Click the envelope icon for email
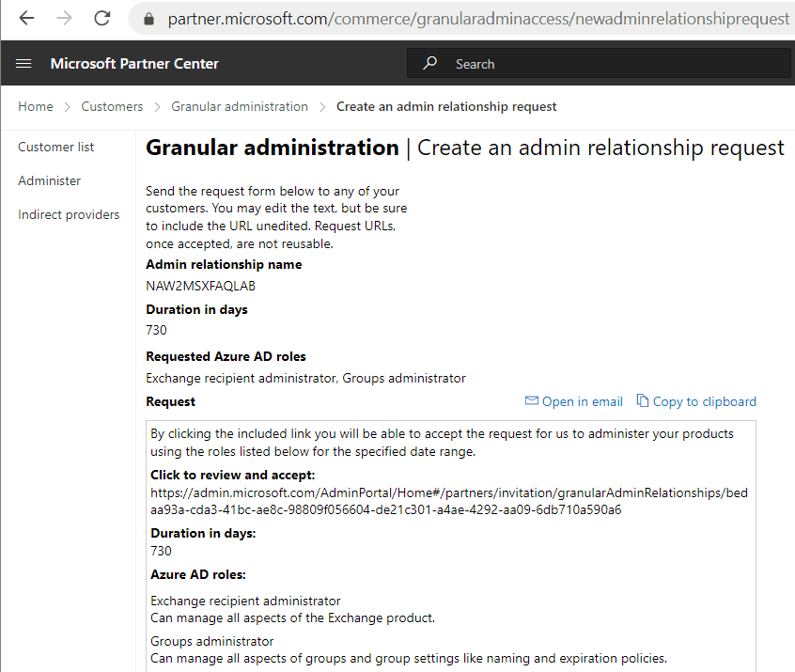The height and width of the screenshot is (672, 795). 531,400
